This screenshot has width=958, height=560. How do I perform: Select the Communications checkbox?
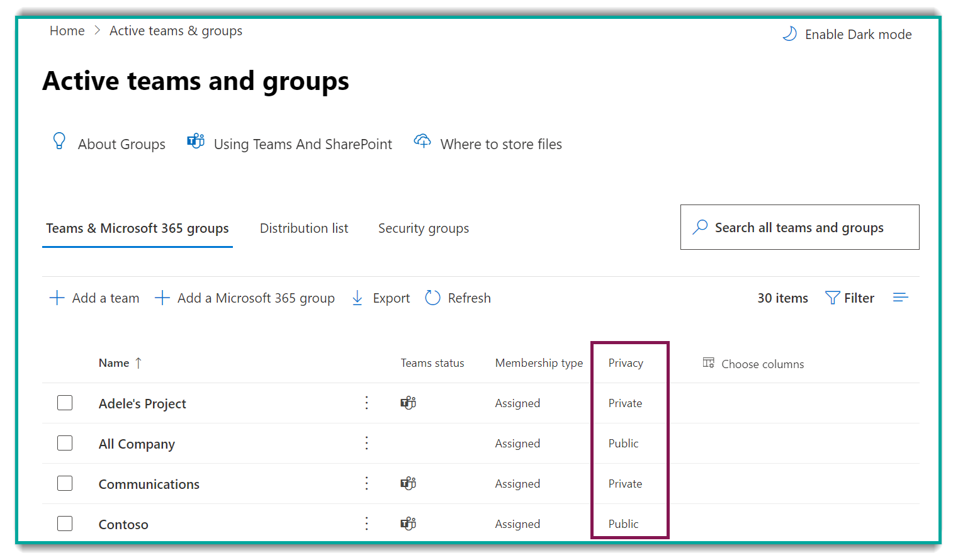click(x=65, y=483)
